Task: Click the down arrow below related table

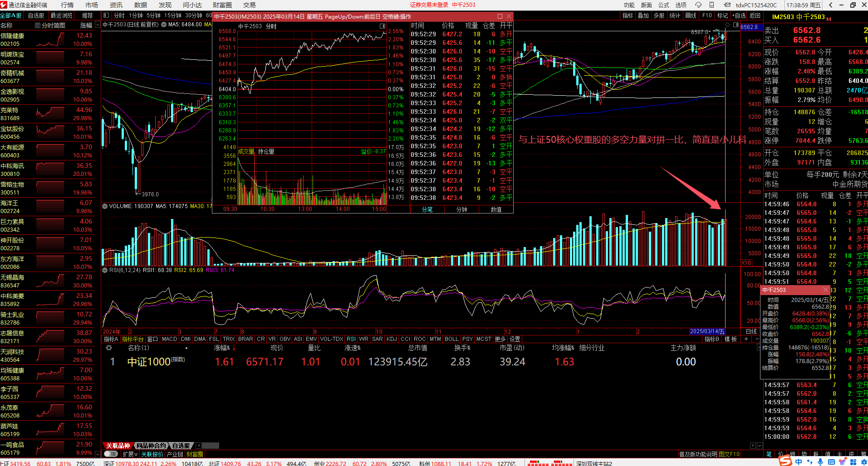Action: tap(760, 446)
